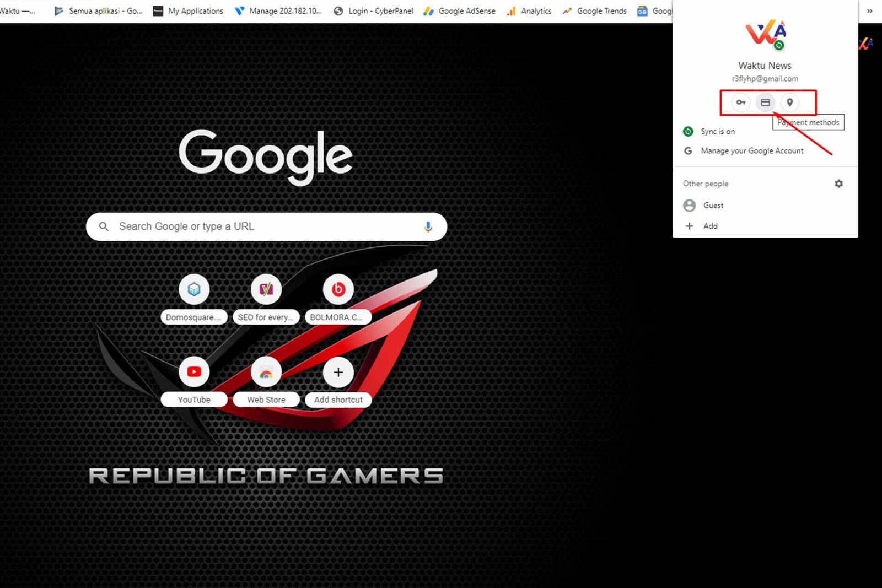
Task: Click the Add shortcut plus tile
Action: pos(338,382)
